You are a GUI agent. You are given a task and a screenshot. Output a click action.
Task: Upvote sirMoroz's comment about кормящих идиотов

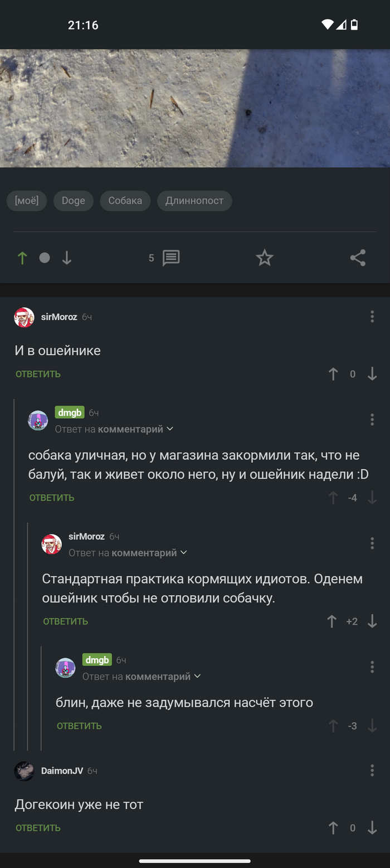pyautogui.click(x=332, y=621)
